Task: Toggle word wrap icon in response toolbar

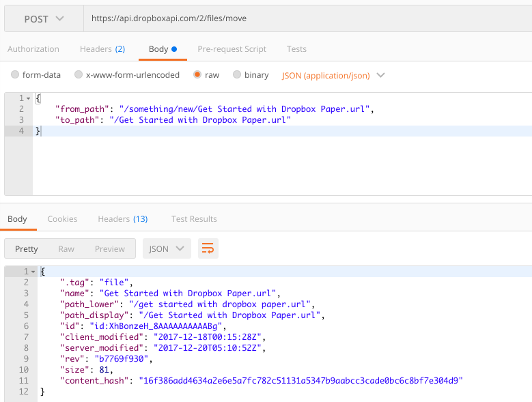Action: pos(208,248)
